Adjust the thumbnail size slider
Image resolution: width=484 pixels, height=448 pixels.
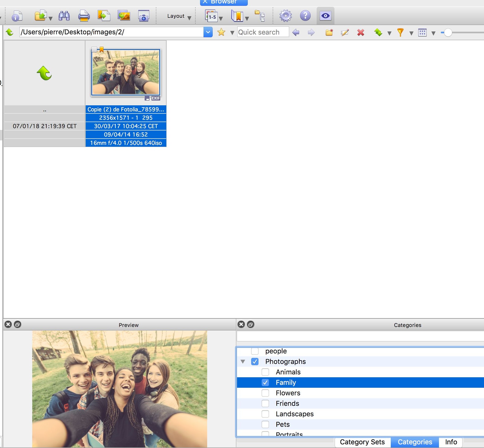(x=448, y=33)
